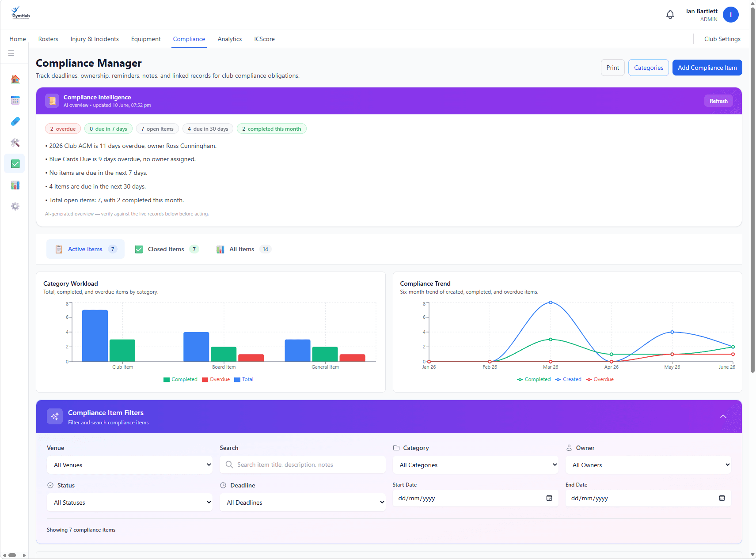
Task: Open the equipment tools icon in sidebar
Action: point(15,143)
